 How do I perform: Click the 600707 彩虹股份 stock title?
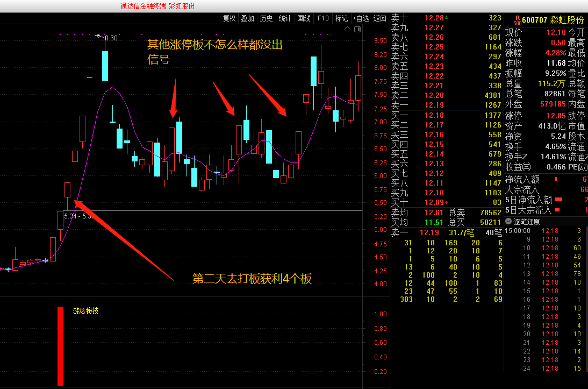point(553,20)
